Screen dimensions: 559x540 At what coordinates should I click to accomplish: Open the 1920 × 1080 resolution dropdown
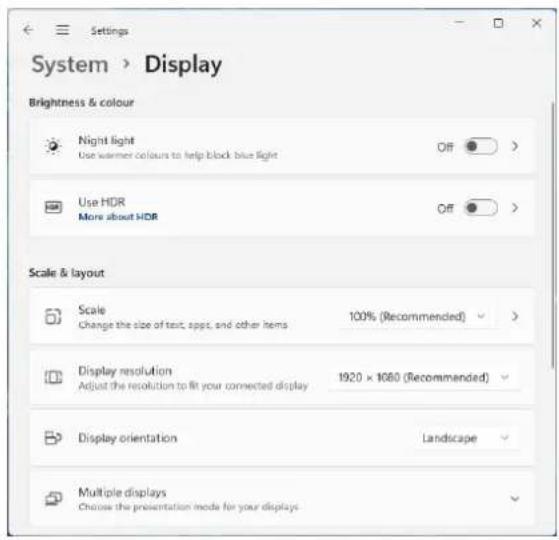tap(424, 377)
